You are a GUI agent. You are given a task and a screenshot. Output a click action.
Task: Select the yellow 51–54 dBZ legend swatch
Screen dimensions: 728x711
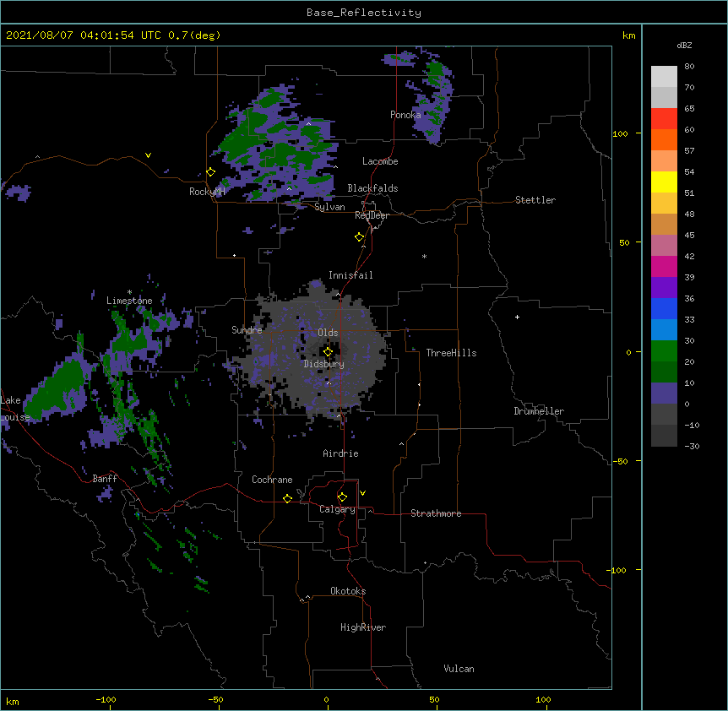(664, 182)
